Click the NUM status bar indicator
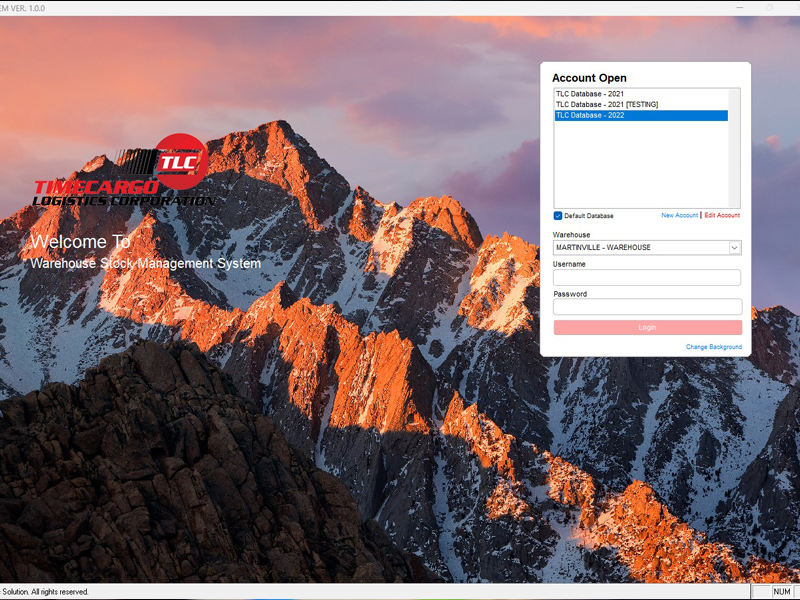This screenshot has height=600, width=800. (782, 592)
